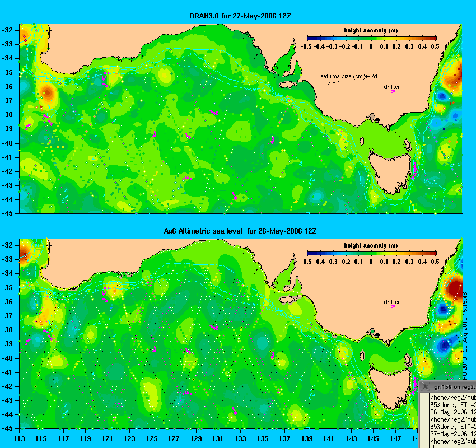The height and width of the screenshot is (448, 476).
Task: Click the X icon in the terminal title bar
Action: (426, 386)
